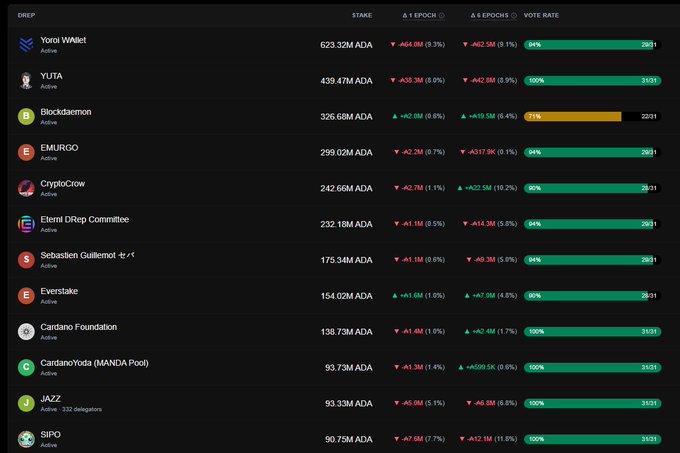Click the Yoroi Wallet logo icon
Viewport: 680px width, 453px height.
(x=26, y=45)
